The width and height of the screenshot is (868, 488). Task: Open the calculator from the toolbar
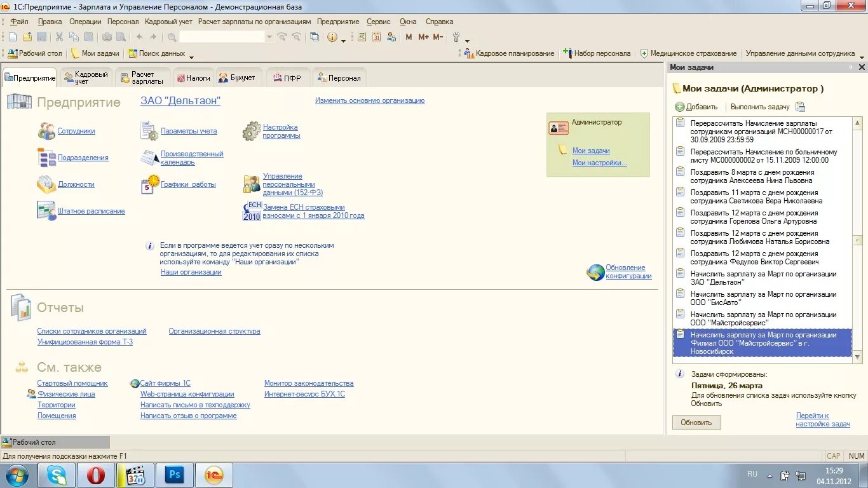[x=362, y=36]
